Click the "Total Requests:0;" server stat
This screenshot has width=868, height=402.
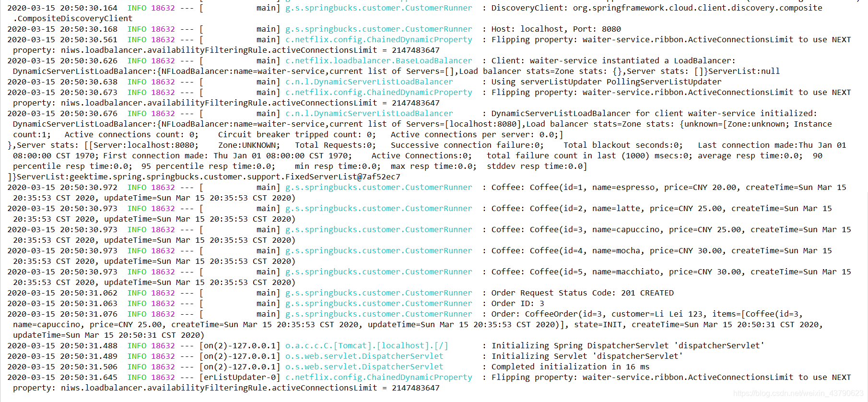[335, 145]
